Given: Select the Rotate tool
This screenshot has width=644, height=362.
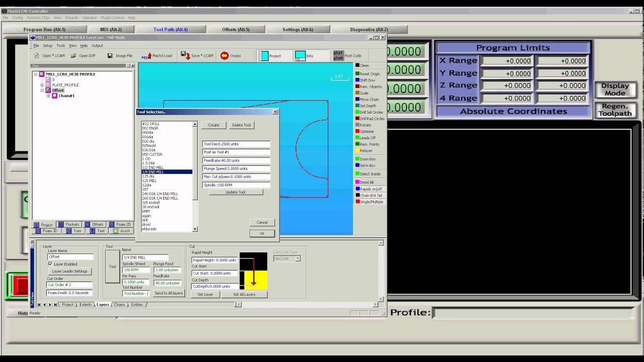Looking at the screenshot, I should tap(363, 125).
